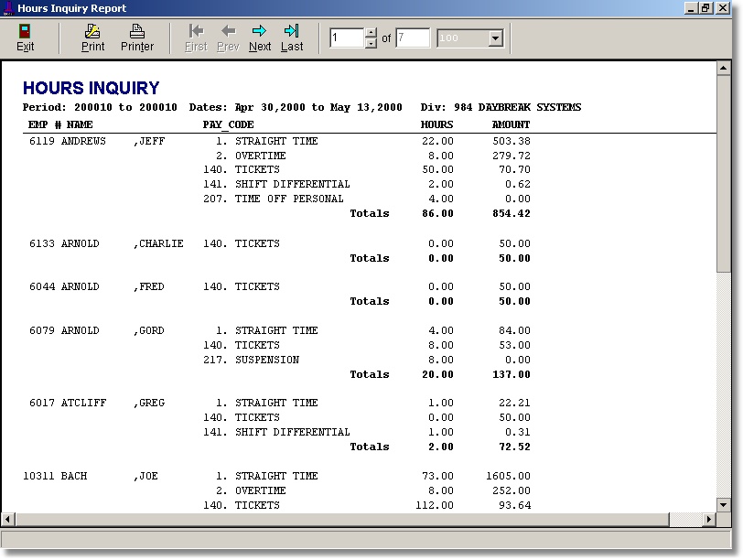Increase page number with spinner up arrow

click(x=371, y=33)
